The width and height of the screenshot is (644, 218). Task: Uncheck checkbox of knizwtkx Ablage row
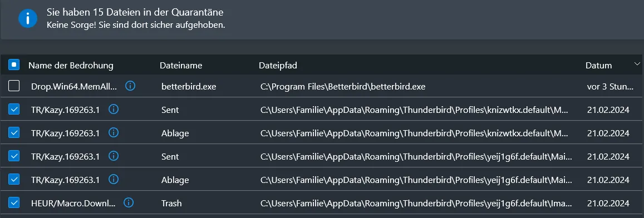point(14,132)
